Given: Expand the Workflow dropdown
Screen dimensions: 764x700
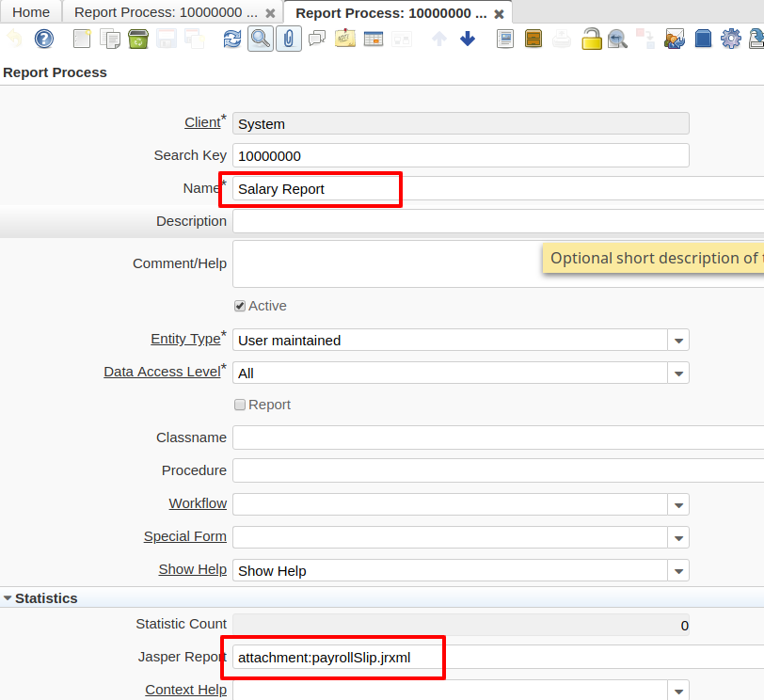Looking at the screenshot, I should point(677,504).
